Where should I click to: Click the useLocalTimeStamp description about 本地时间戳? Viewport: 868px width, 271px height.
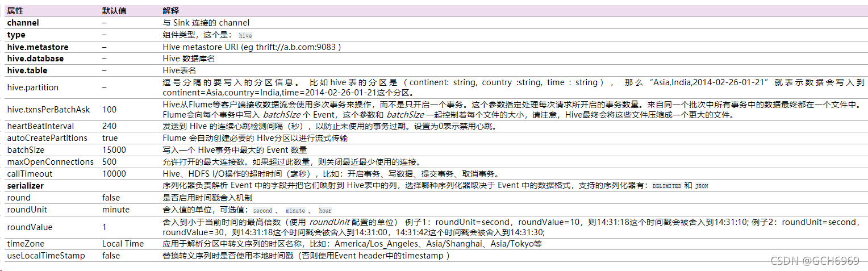pos(306,256)
